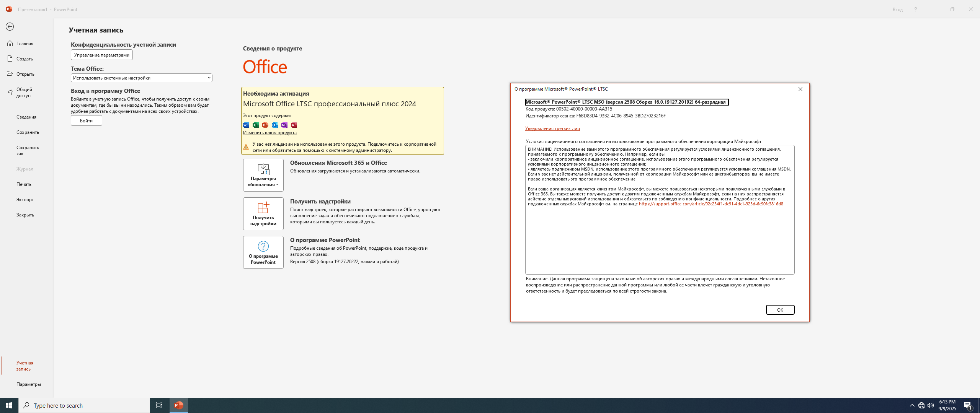Go to the Открыть page
Screen dimensions: 980x413
click(x=26, y=74)
